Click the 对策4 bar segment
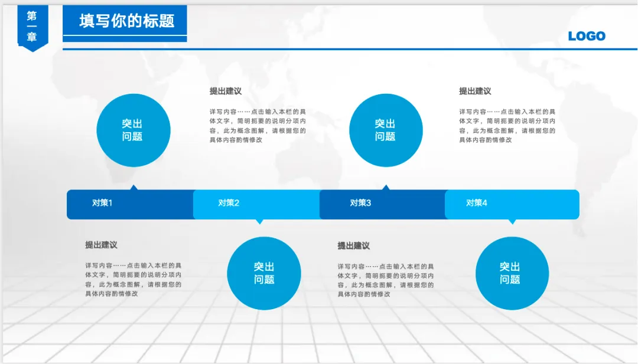The height and width of the screenshot is (364, 638). [512, 204]
